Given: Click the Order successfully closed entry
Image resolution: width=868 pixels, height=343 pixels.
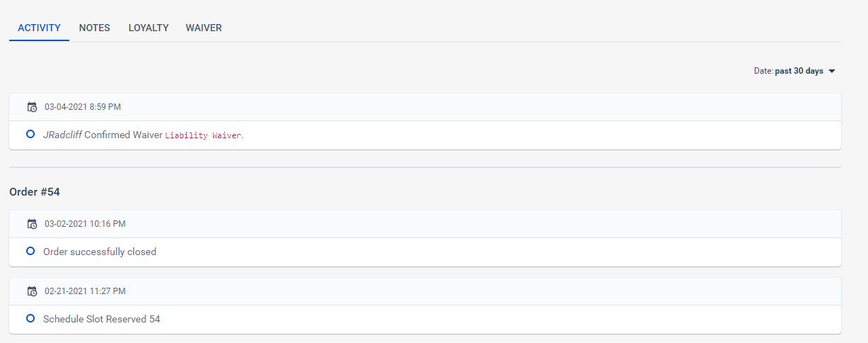Looking at the screenshot, I should click(100, 252).
